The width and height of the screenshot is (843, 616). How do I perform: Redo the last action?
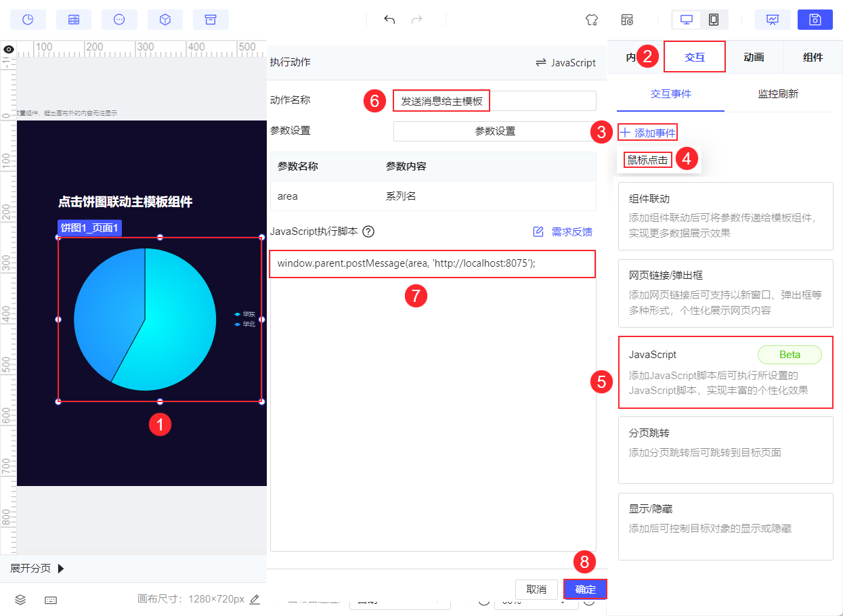417,20
